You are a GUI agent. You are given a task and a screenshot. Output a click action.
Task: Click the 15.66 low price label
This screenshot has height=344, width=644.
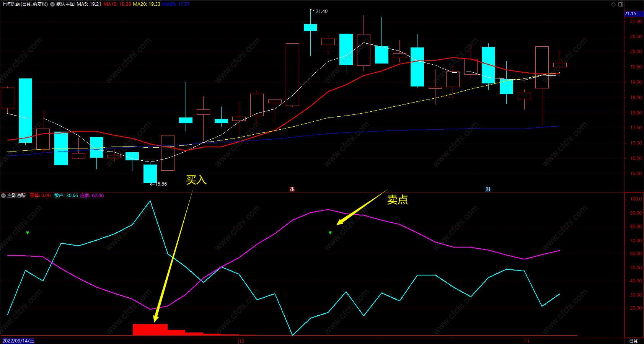[x=161, y=184]
